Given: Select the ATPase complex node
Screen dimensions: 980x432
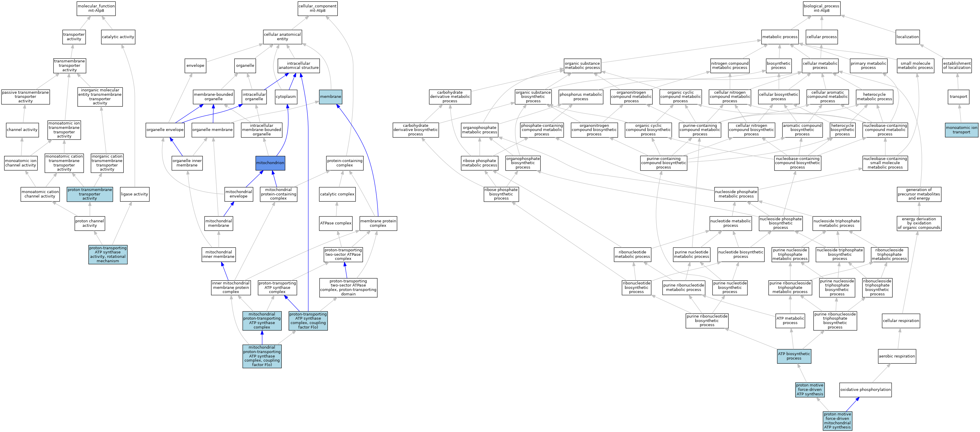Looking at the screenshot, I should (336, 223).
